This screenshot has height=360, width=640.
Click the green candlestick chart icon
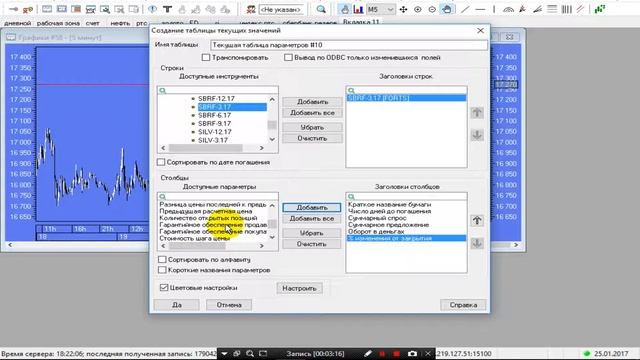(600, 9)
